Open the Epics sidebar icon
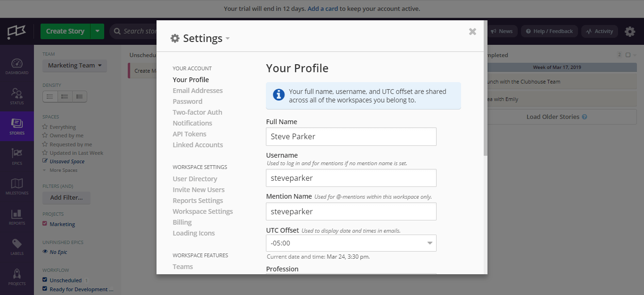This screenshot has width=644, height=295. click(x=17, y=157)
